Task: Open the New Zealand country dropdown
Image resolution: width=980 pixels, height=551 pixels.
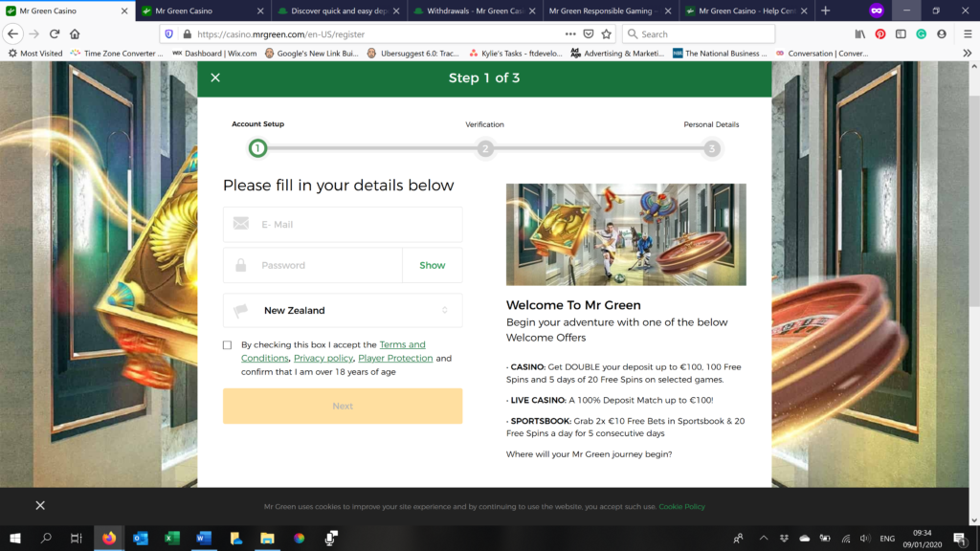Action: (x=343, y=311)
